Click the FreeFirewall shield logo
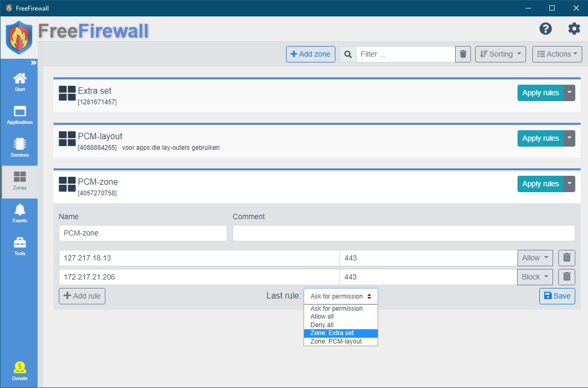Viewport: 588px width, 388px height. pos(19,38)
